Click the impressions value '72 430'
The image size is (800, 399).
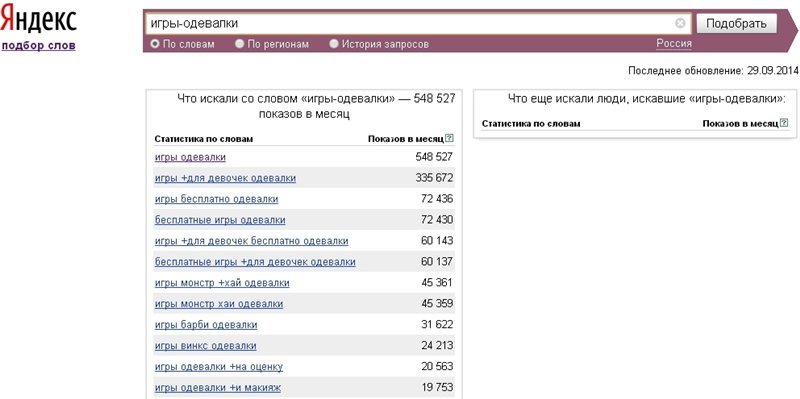coord(437,220)
